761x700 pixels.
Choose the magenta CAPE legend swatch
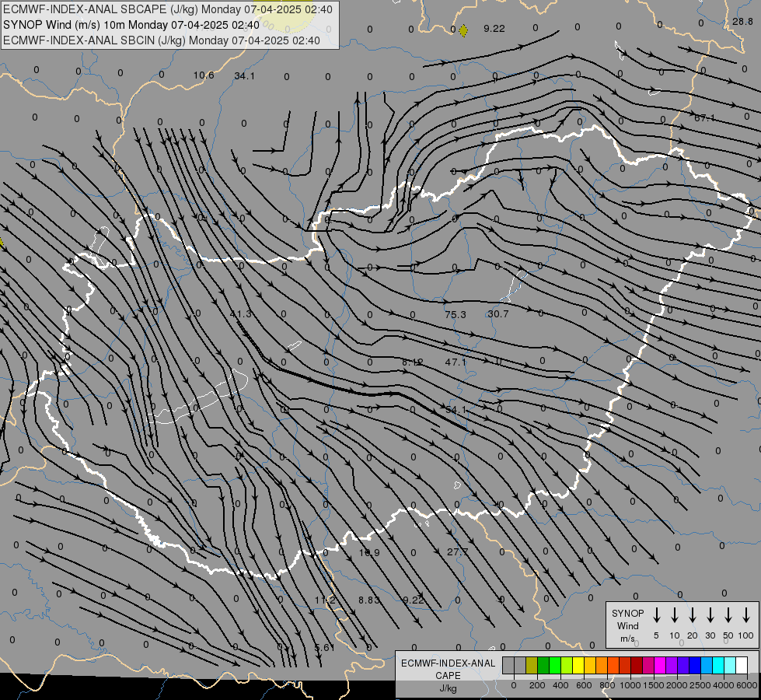point(661,665)
